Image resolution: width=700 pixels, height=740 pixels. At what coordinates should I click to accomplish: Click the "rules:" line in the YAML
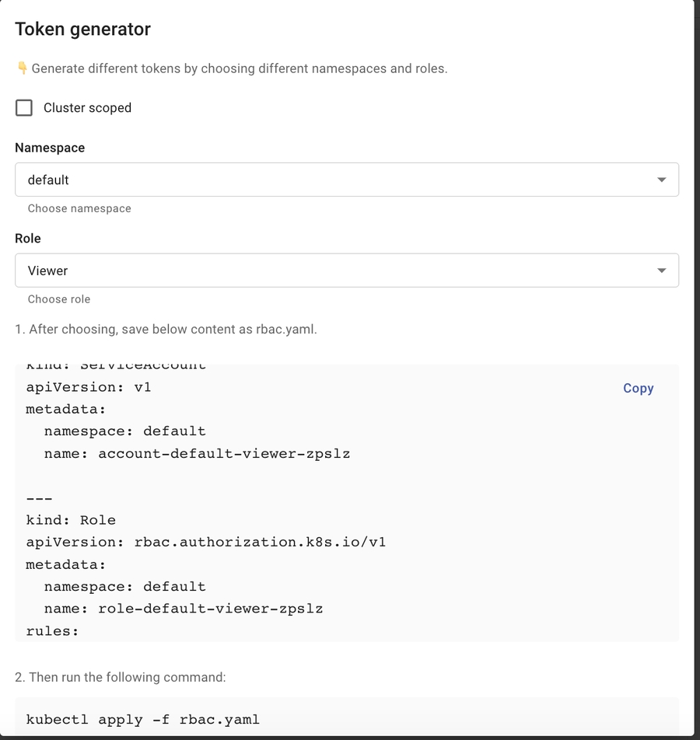coord(52,630)
